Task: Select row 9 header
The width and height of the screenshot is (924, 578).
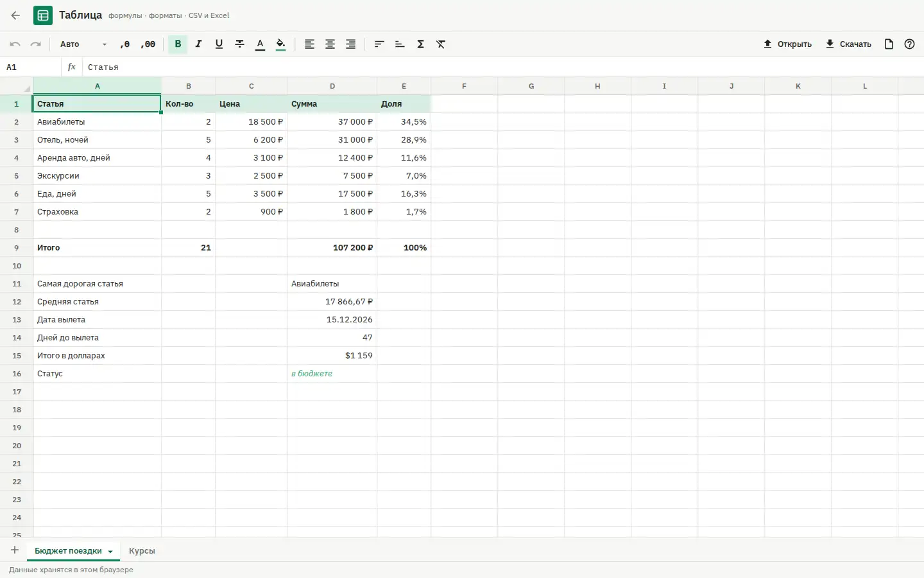Action: click(x=17, y=248)
